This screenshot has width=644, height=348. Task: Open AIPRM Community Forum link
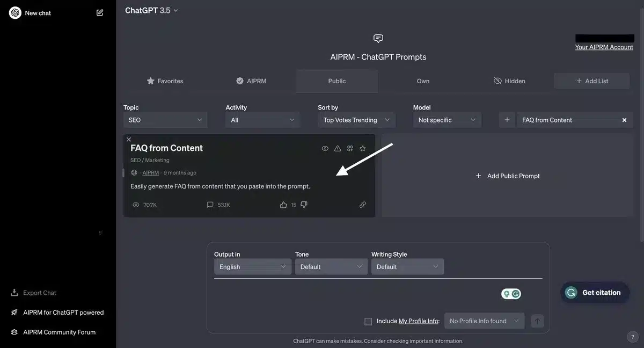tap(53, 332)
